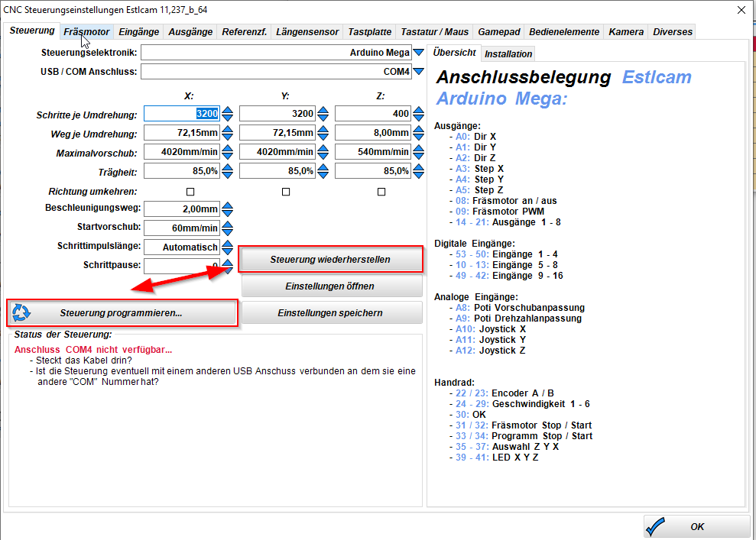Click the Y Trägheit field 85,0%
Screen dimensions: 756x540
coord(277,171)
